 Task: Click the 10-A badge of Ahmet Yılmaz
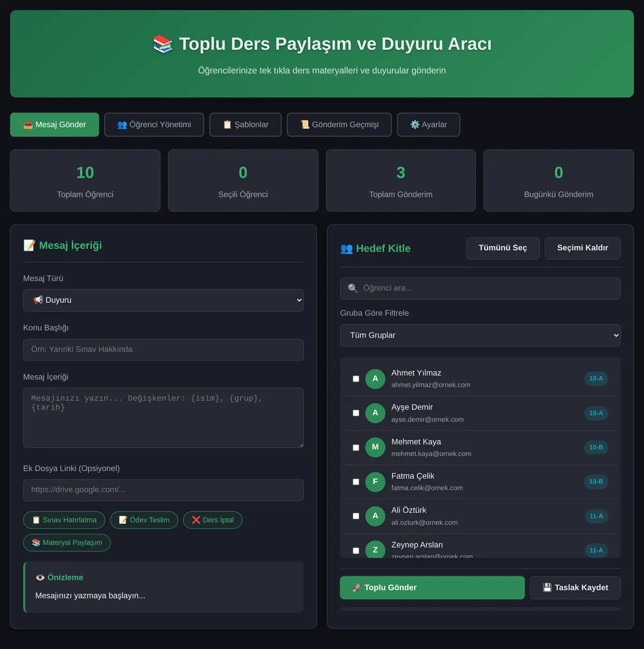[x=596, y=379]
